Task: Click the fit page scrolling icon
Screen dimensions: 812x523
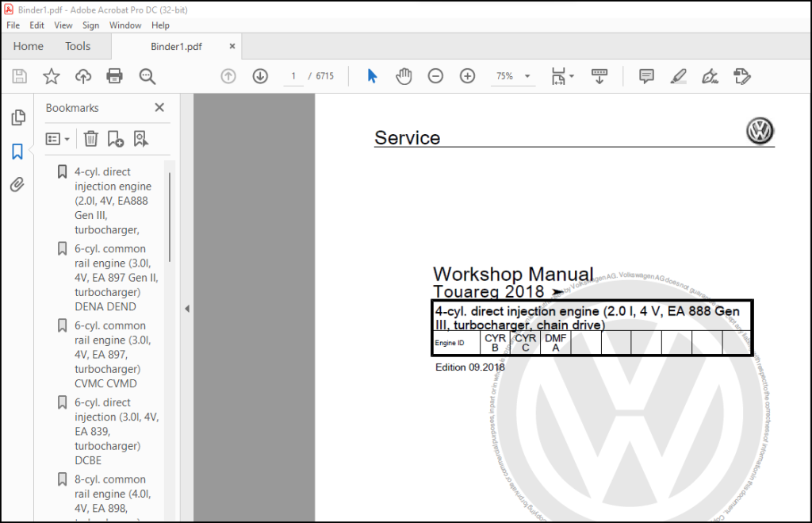Action: pos(559,76)
